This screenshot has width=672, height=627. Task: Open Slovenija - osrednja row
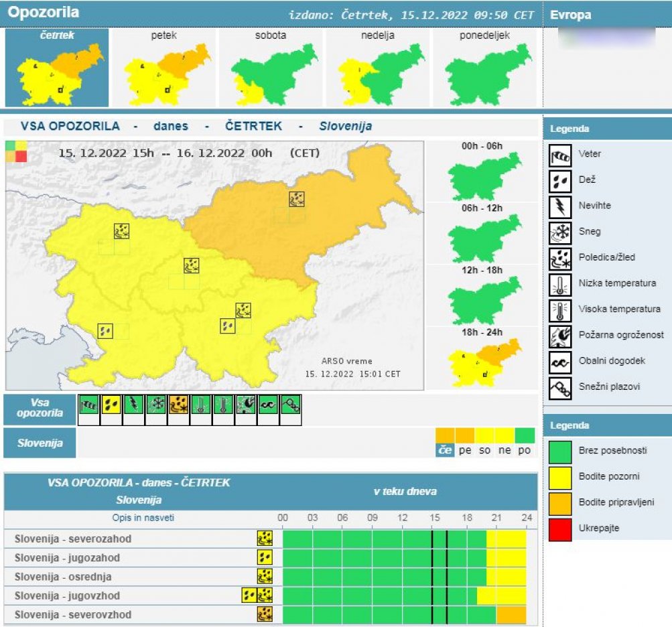pyautogui.click(x=271, y=577)
